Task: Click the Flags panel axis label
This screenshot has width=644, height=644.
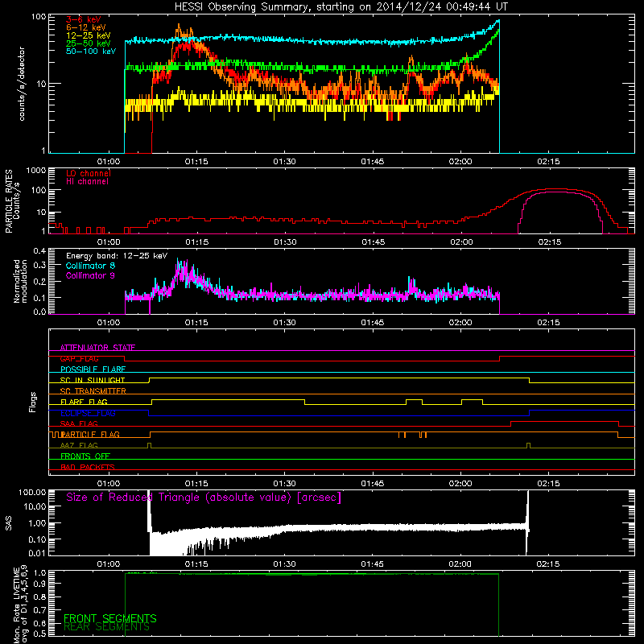Action: tap(32, 402)
